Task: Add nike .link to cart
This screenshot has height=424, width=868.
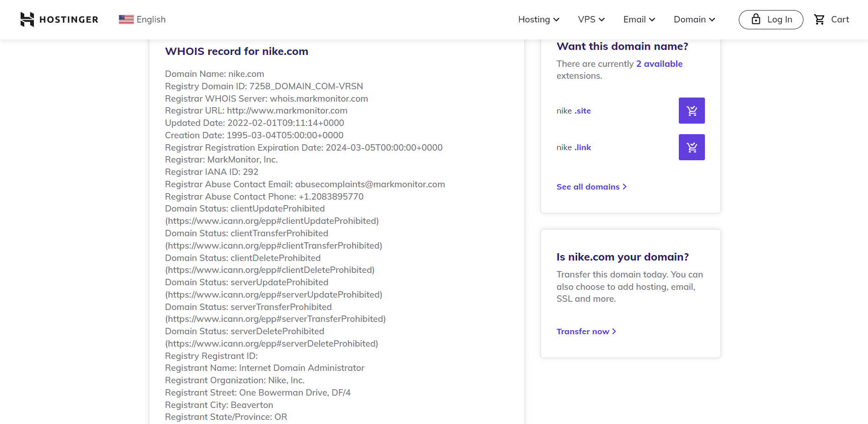Action: tap(692, 147)
